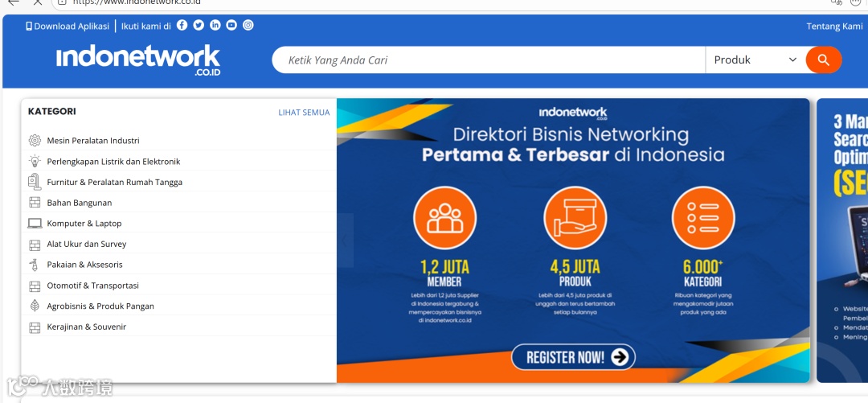
Task: Open the Facebook social icon
Action: pos(182,25)
